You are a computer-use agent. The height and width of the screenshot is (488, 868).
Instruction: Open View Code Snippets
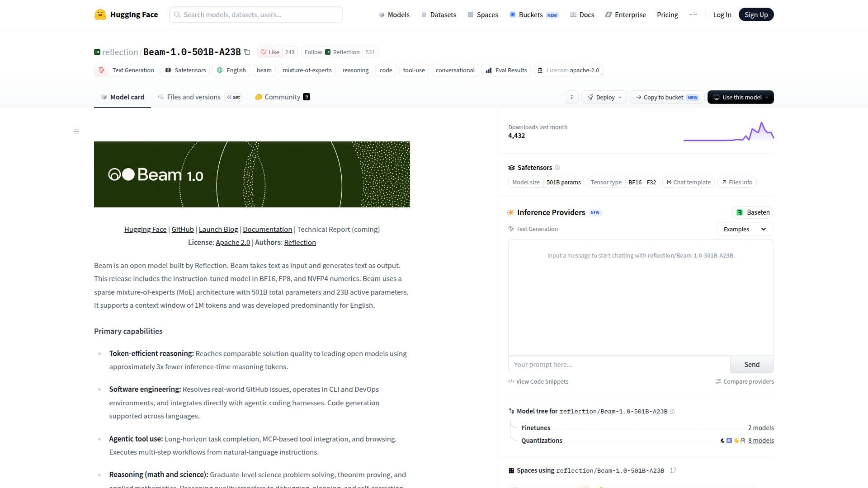point(538,381)
